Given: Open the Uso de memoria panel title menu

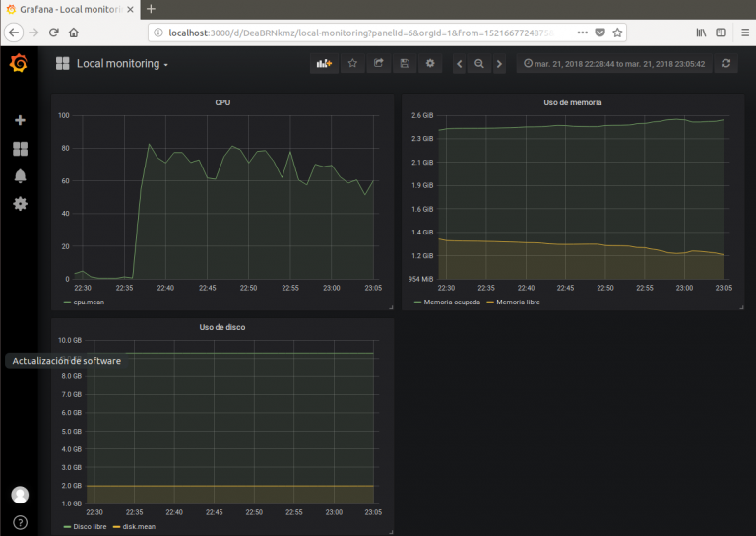Looking at the screenshot, I should coord(572,102).
